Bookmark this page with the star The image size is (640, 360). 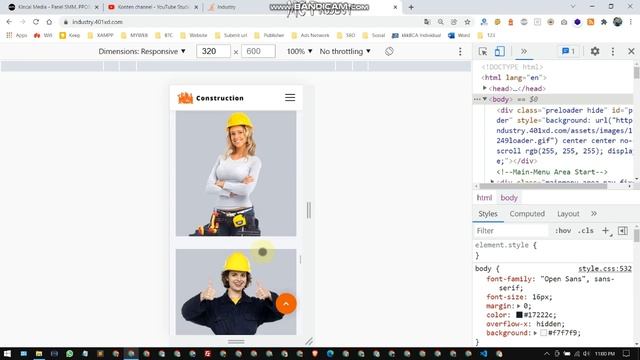(x=467, y=22)
